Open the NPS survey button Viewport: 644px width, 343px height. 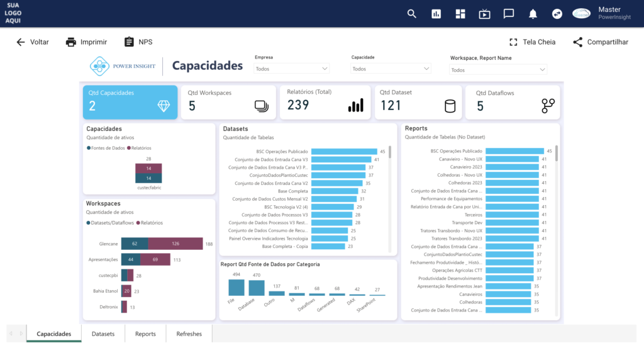138,42
